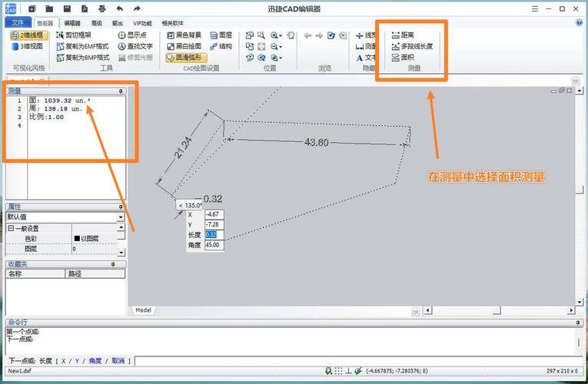Click the black 色彩 color swatch
The width and height of the screenshot is (588, 384).
pos(75,239)
